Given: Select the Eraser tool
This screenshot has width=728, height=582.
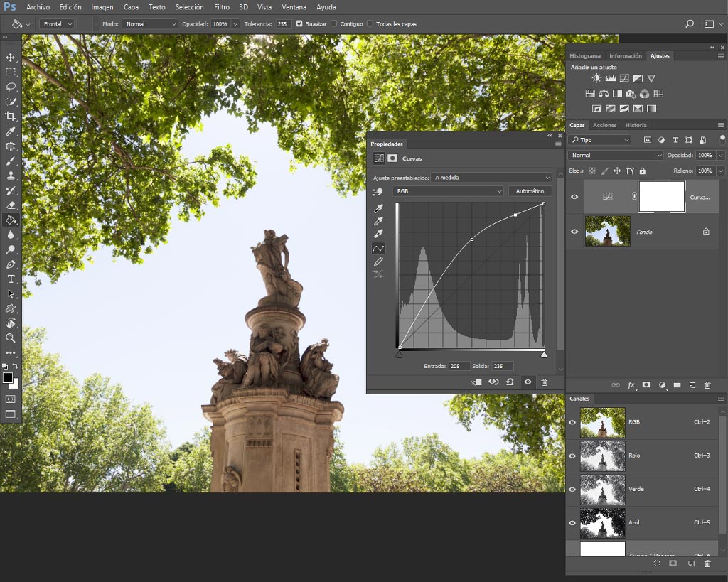Looking at the screenshot, I should point(10,205).
